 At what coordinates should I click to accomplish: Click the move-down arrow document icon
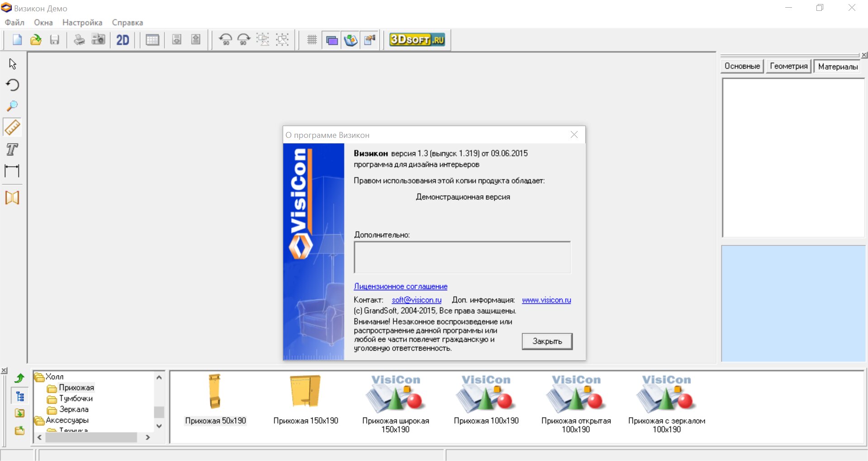pos(177,40)
